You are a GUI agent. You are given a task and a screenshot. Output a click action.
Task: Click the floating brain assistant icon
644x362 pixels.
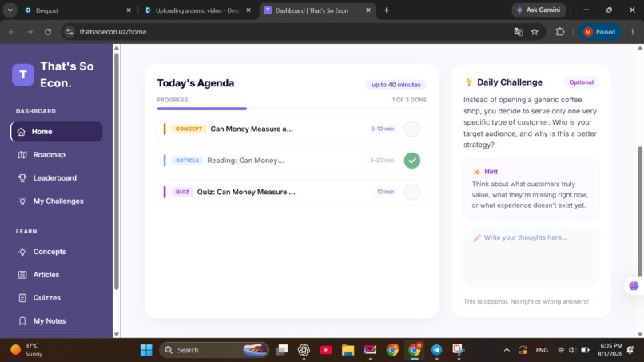pyautogui.click(x=634, y=286)
